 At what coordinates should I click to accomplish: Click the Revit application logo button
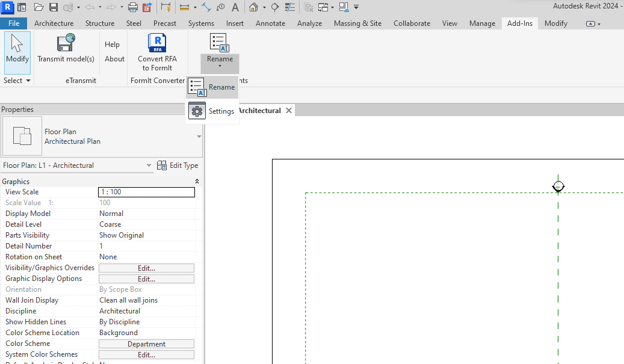(x=7, y=7)
